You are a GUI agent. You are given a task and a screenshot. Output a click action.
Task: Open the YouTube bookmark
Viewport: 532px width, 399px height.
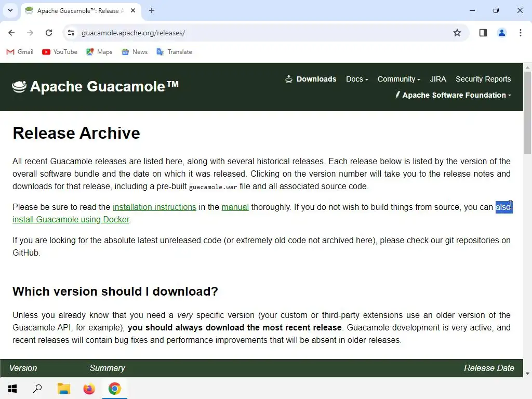[60, 52]
